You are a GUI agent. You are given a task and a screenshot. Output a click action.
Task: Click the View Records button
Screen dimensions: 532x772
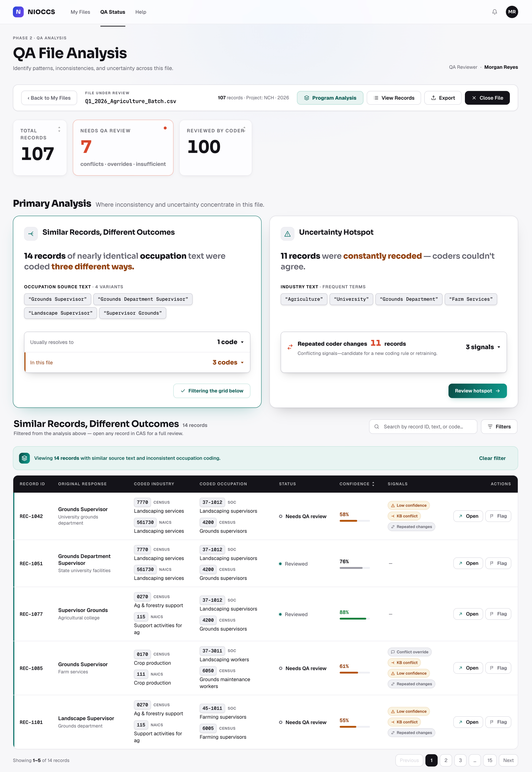394,98
